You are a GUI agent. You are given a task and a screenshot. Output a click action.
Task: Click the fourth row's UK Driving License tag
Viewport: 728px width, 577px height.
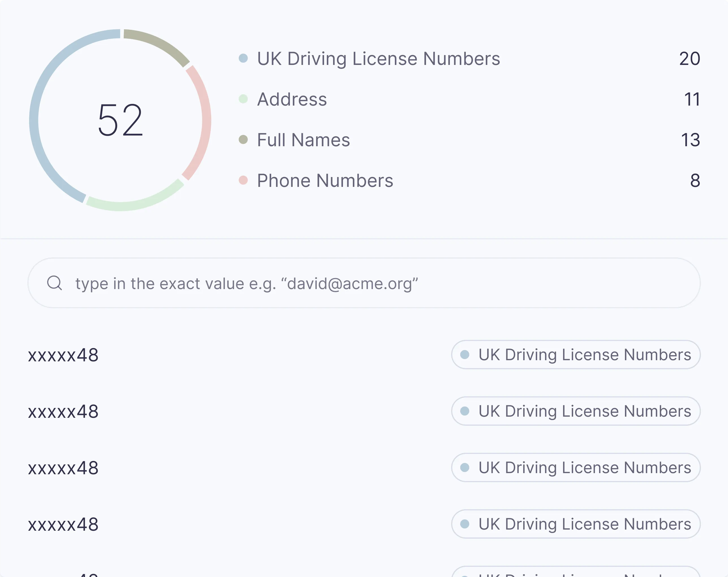click(575, 524)
